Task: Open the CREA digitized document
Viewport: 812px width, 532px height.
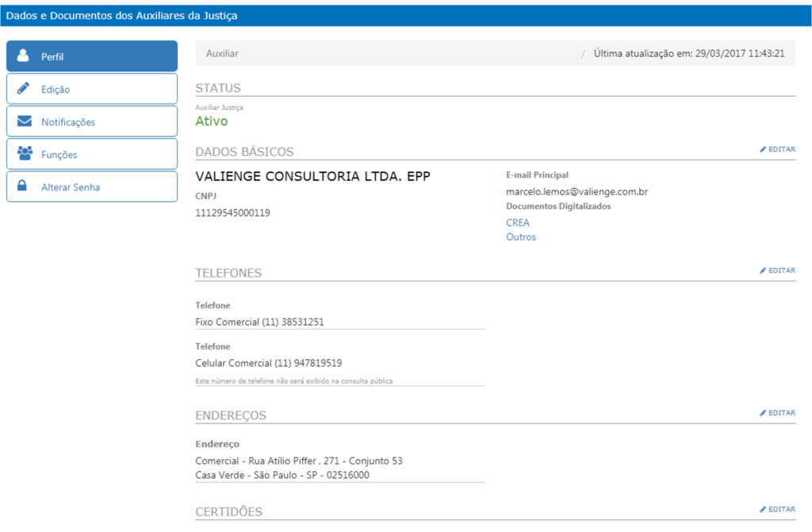Action: coord(518,223)
